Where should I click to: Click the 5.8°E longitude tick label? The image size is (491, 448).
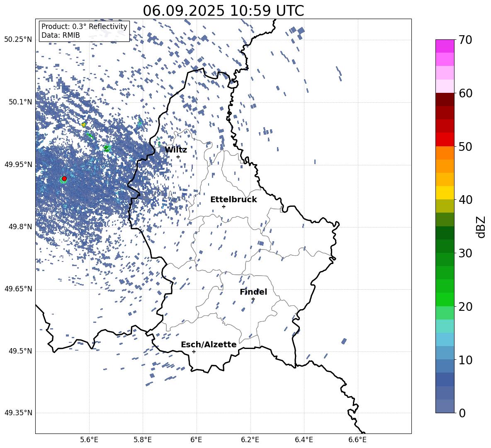click(x=143, y=440)
